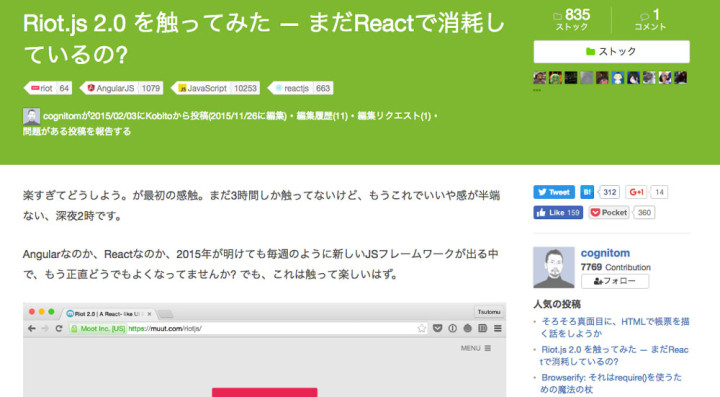
Task: Click the cognitom profile picture in sidebar
Action: (554, 268)
